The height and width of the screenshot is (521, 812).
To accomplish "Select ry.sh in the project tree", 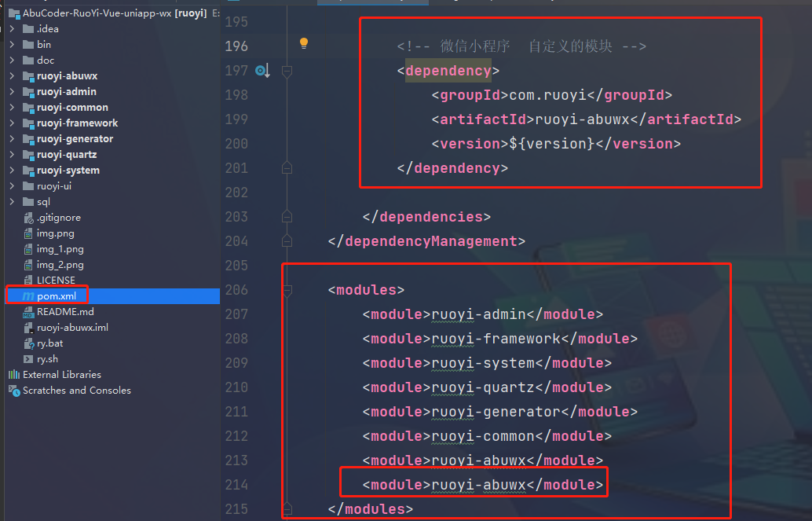I will point(47,359).
